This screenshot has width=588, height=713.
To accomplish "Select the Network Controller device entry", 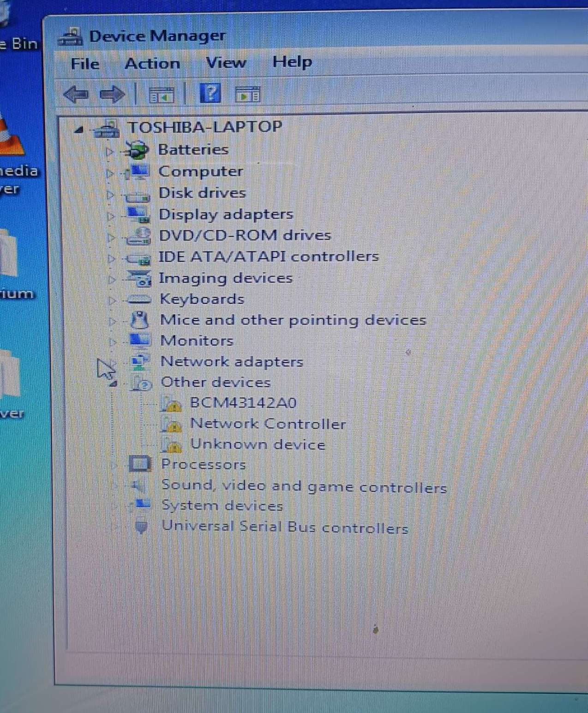I will [268, 424].
